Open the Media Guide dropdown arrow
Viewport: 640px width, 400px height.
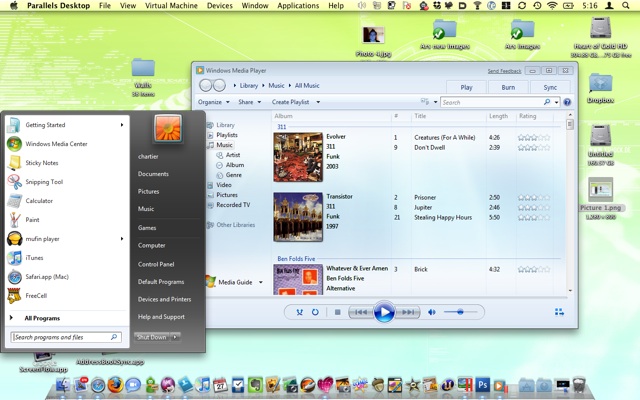coord(260,282)
